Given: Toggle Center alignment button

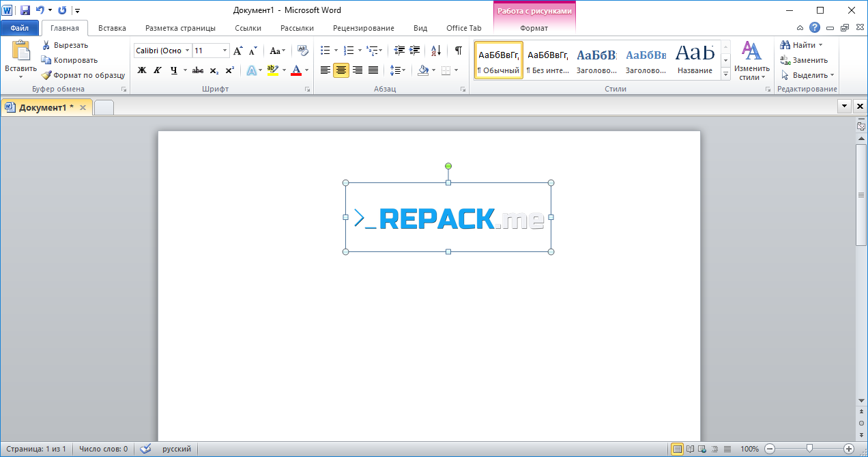Looking at the screenshot, I should tap(341, 70).
